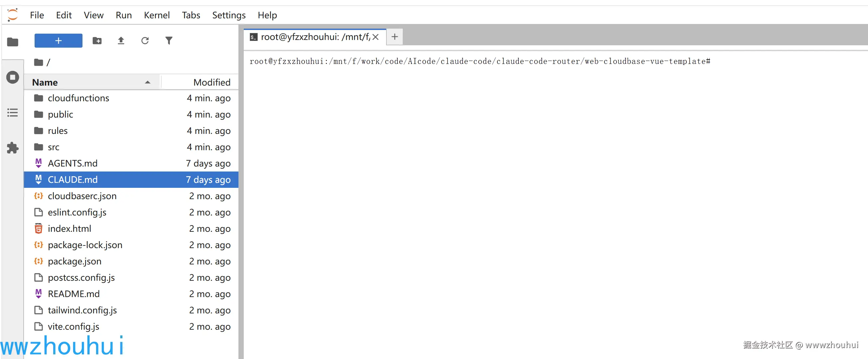
Task: Click the '2 mo. ago' date of vite.config.js
Action: (x=210, y=327)
